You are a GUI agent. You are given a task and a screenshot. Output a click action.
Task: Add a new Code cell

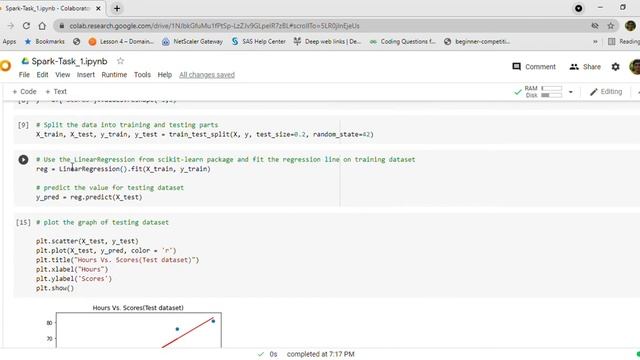[24, 91]
